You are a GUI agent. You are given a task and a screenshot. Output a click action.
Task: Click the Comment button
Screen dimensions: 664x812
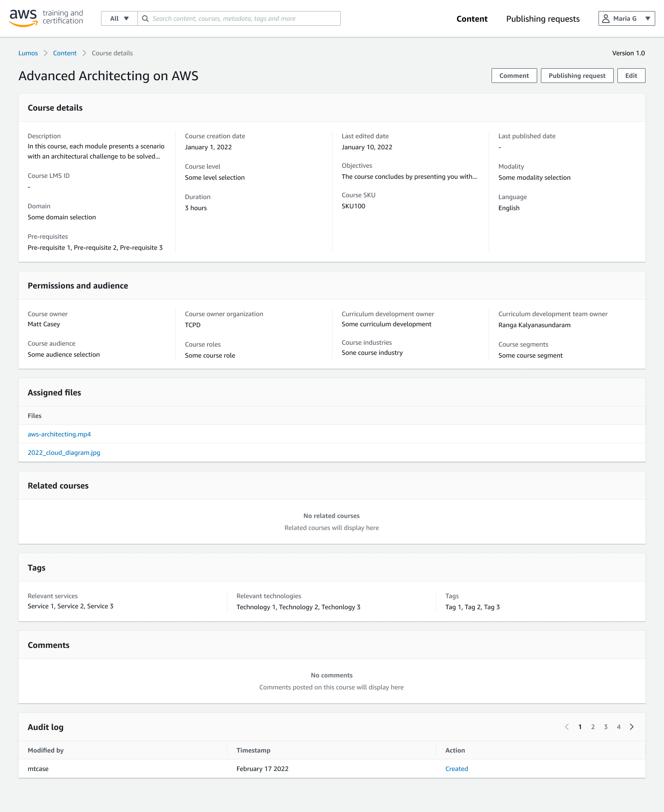(514, 76)
